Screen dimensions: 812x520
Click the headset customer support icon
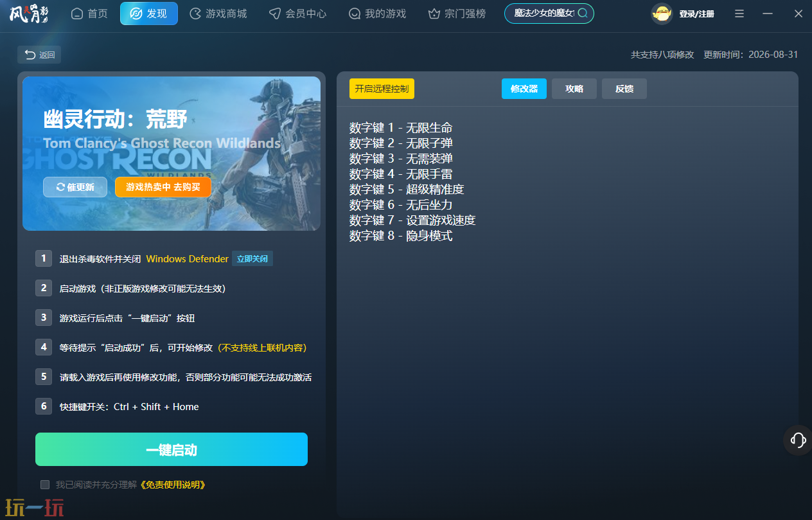coord(798,440)
